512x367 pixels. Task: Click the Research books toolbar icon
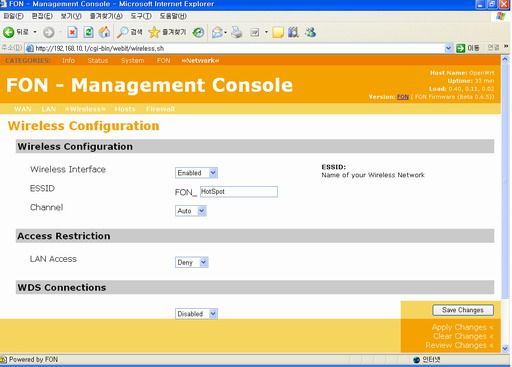(x=293, y=32)
